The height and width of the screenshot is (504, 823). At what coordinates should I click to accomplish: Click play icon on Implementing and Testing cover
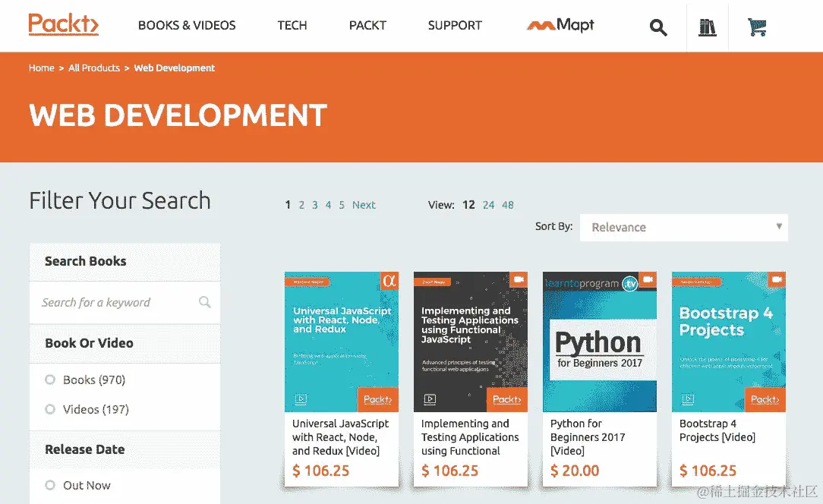pos(430,399)
